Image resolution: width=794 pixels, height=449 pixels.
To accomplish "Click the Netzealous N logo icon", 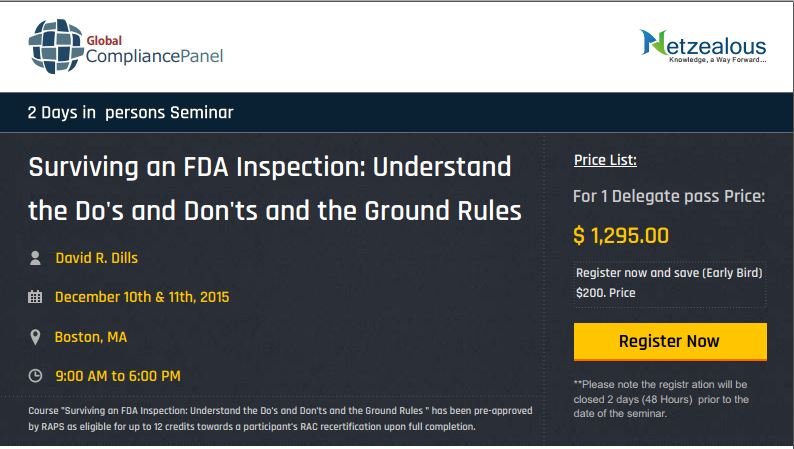I will [653, 43].
